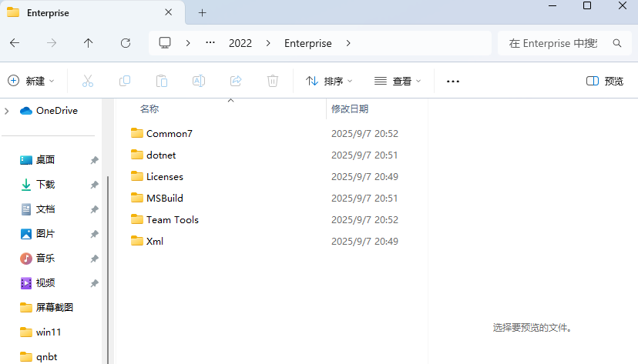Open win11 folder in sidebar

tap(40, 332)
